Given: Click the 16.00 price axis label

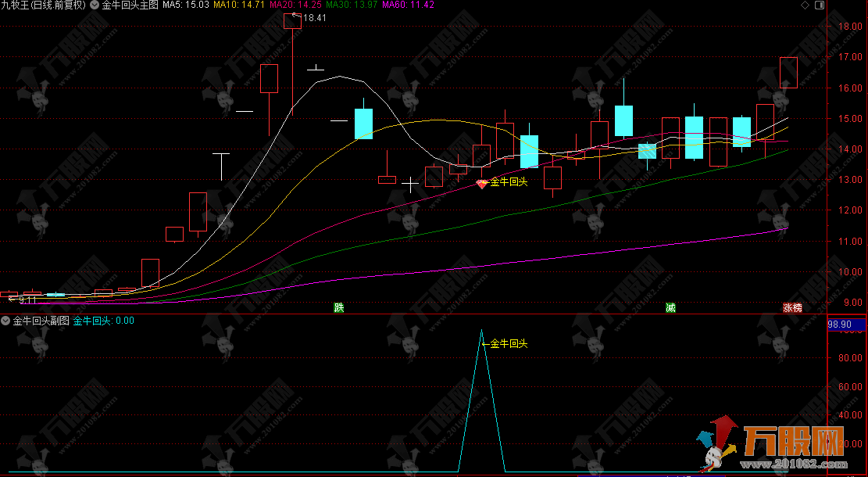Looking at the screenshot, I should point(850,88).
